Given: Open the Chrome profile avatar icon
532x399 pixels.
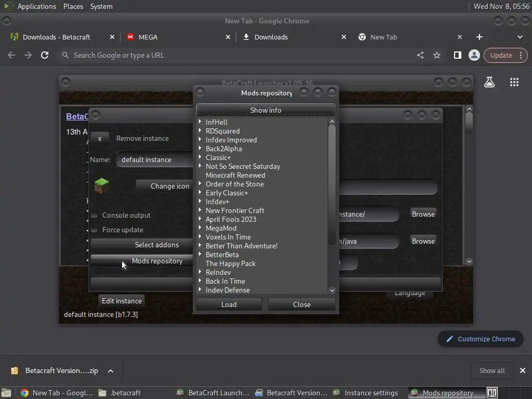Looking at the screenshot, I should [474, 55].
